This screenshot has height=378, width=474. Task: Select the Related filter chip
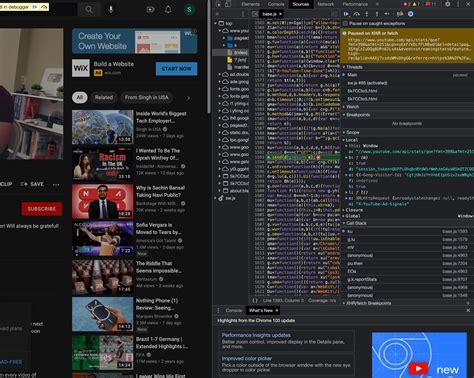[104, 97]
